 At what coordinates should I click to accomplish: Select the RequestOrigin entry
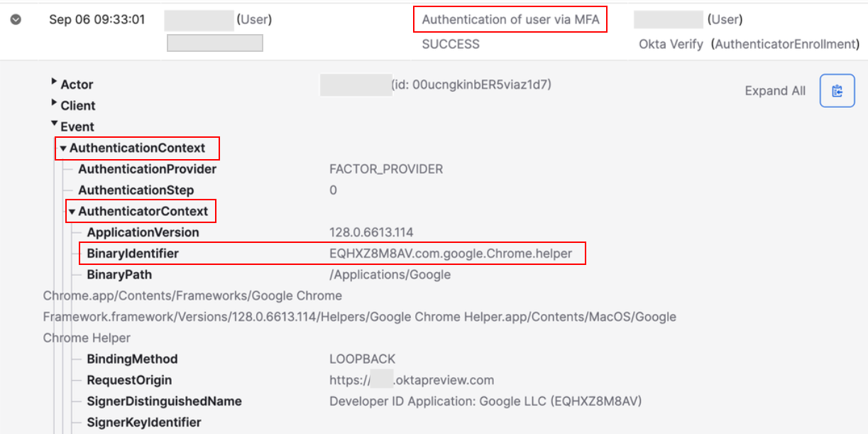pos(129,380)
